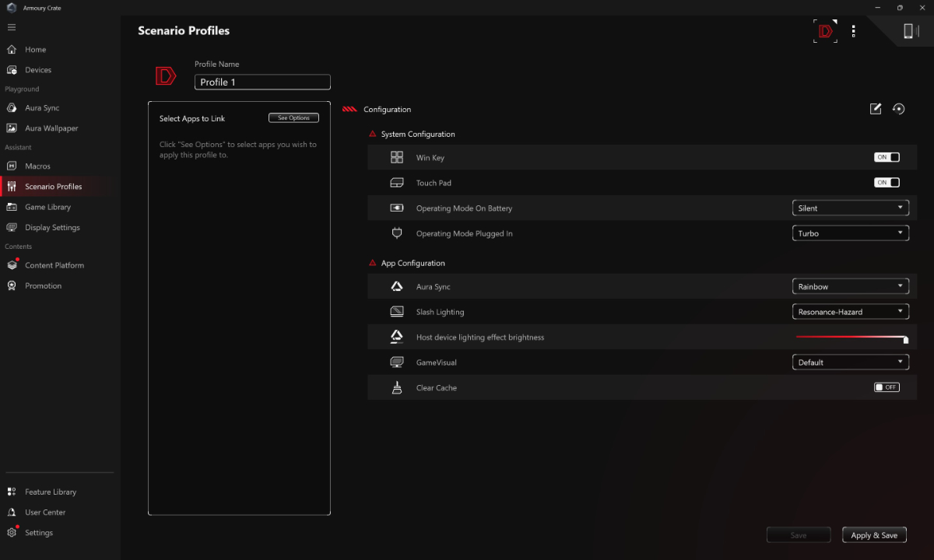Click the Aura Sync row icon
The height and width of the screenshot is (560, 934).
coord(397,286)
